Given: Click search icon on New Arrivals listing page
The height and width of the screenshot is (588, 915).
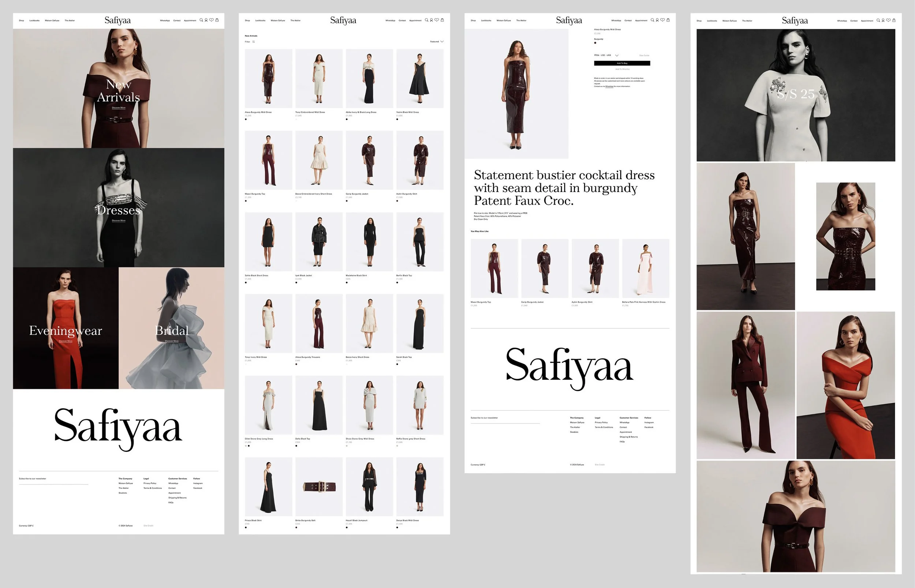Looking at the screenshot, I should pos(426,20).
